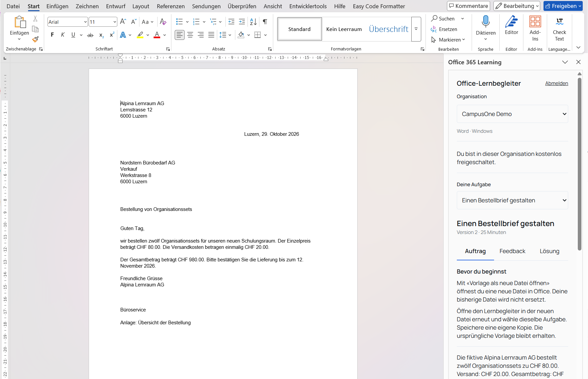The image size is (588, 379).
Task: Click the task pane vertical scrollbar
Action: [579, 164]
